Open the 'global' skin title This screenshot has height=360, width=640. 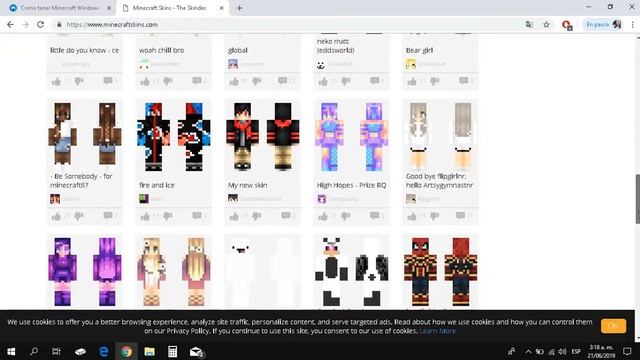pyautogui.click(x=238, y=50)
